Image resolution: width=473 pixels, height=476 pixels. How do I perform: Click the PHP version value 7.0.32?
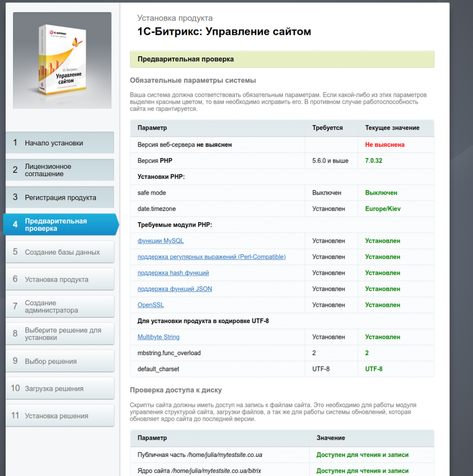(x=373, y=160)
